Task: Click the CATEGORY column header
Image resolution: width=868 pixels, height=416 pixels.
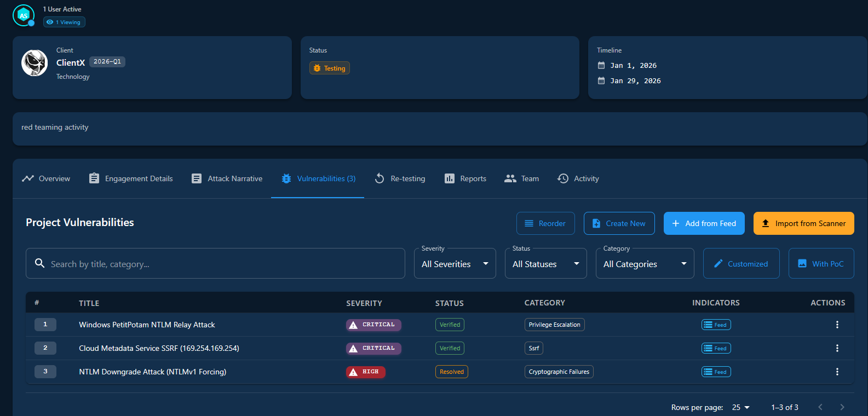Action: (545, 303)
